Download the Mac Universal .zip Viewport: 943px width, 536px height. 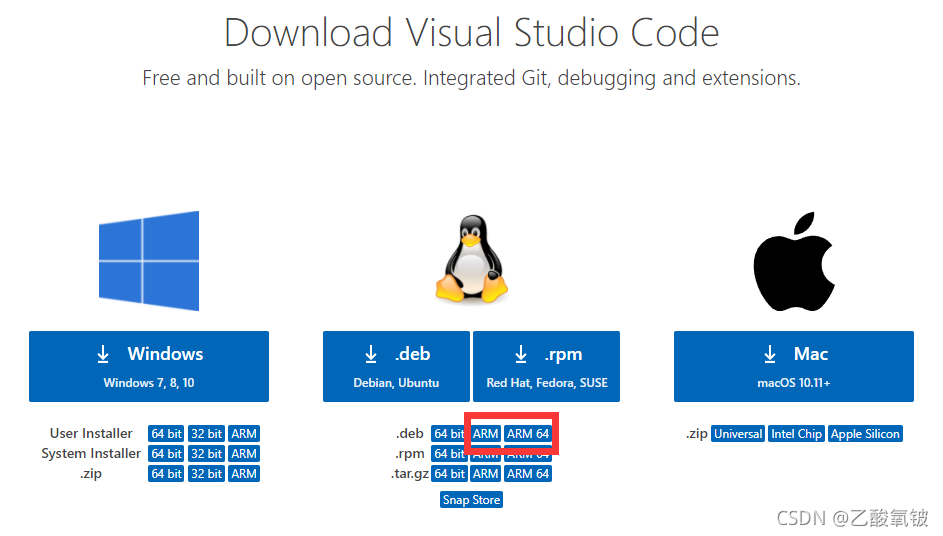[738, 434]
